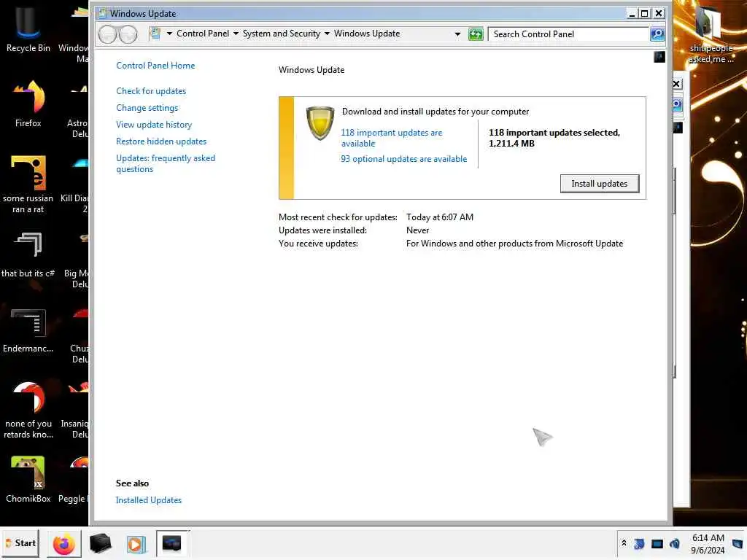Screen dimensions: 747x560
Task: Select the Insaniq... desktop icon
Action: tap(75, 410)
